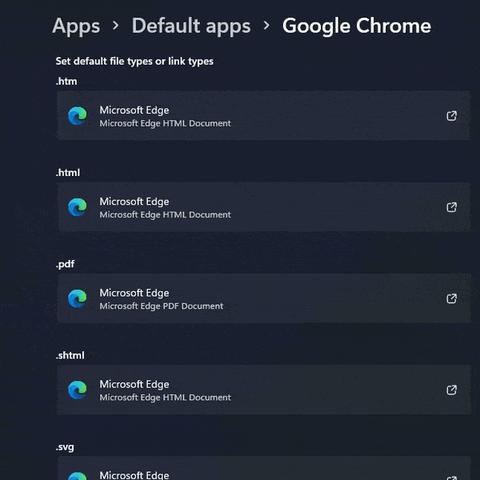Click chevron between Apps and Default apps
The height and width of the screenshot is (480, 480).
(x=116, y=26)
